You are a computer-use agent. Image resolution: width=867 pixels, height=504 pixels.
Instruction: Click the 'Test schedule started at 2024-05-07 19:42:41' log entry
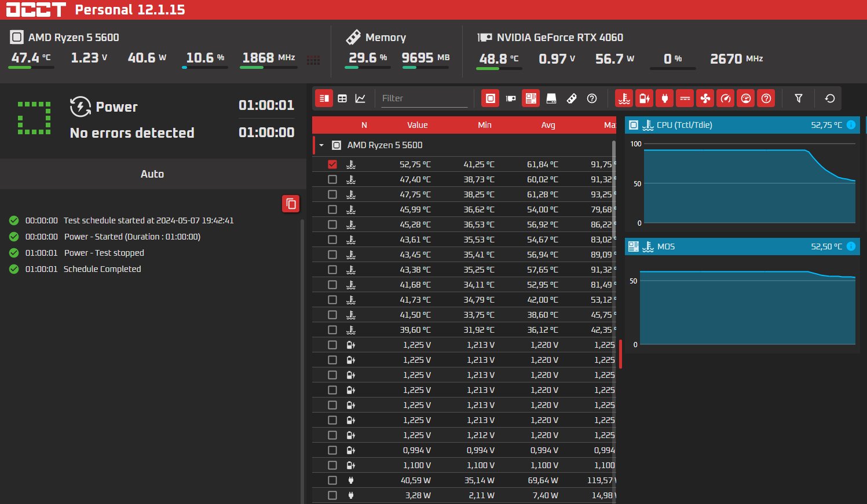pyautogui.click(x=149, y=220)
